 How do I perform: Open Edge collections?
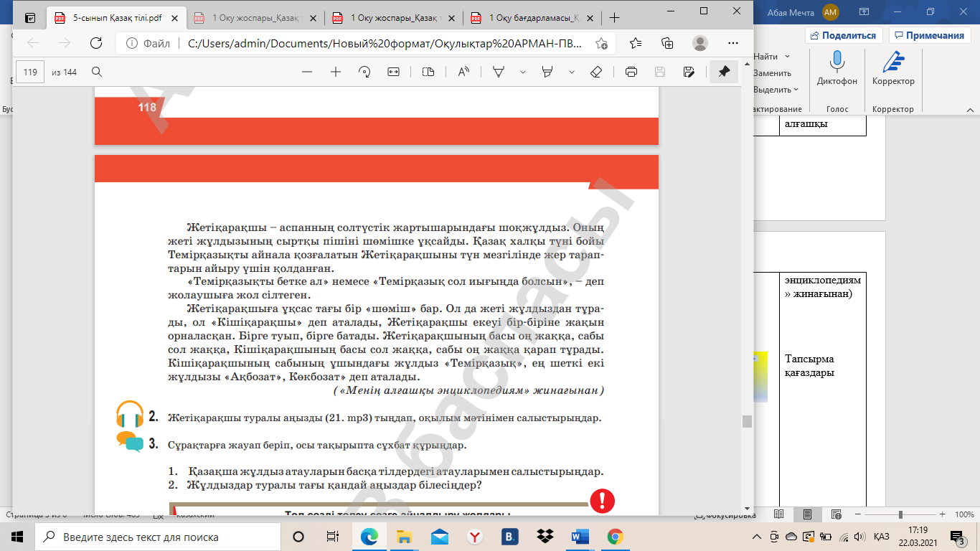pyautogui.click(x=667, y=43)
